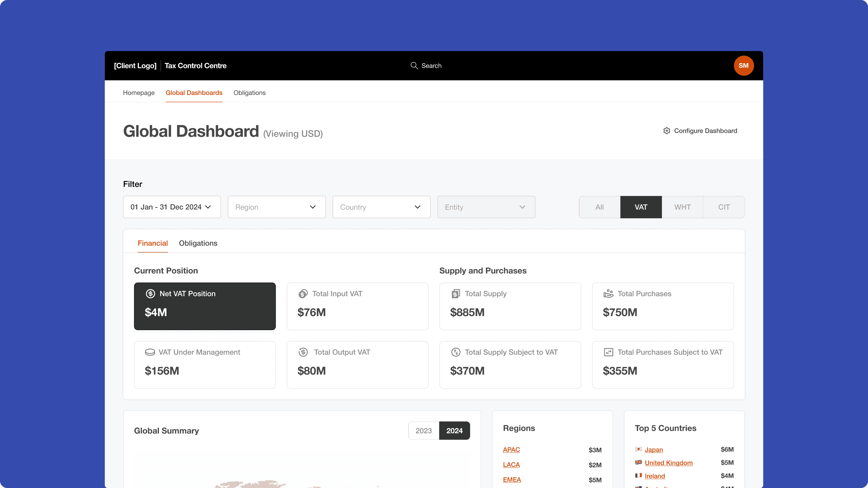Image resolution: width=868 pixels, height=488 pixels.
Task: Click the Configure Dashboard button
Action: coord(700,131)
